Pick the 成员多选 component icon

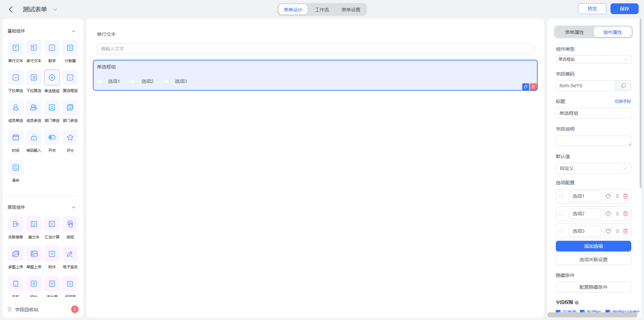pyautogui.click(x=34, y=107)
